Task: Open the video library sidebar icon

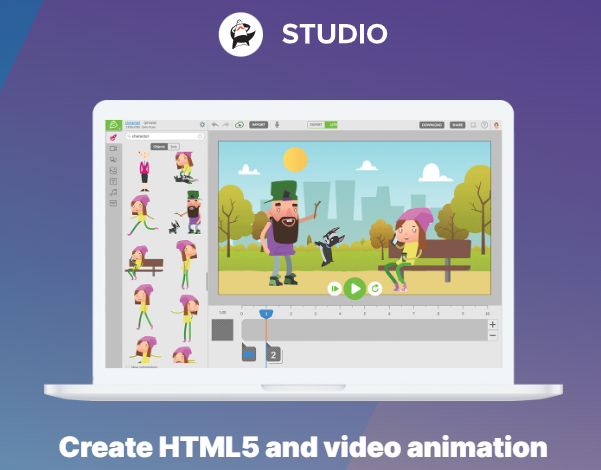Action: click(113, 148)
